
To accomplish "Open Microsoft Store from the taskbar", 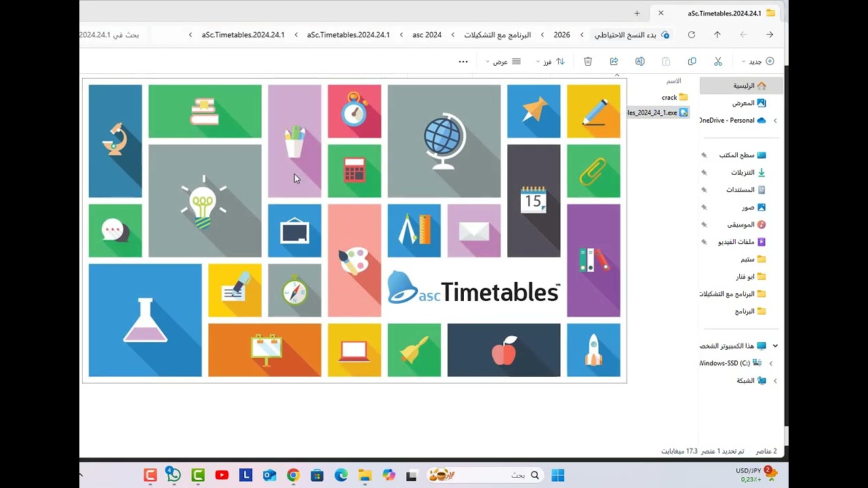I will pos(317,475).
